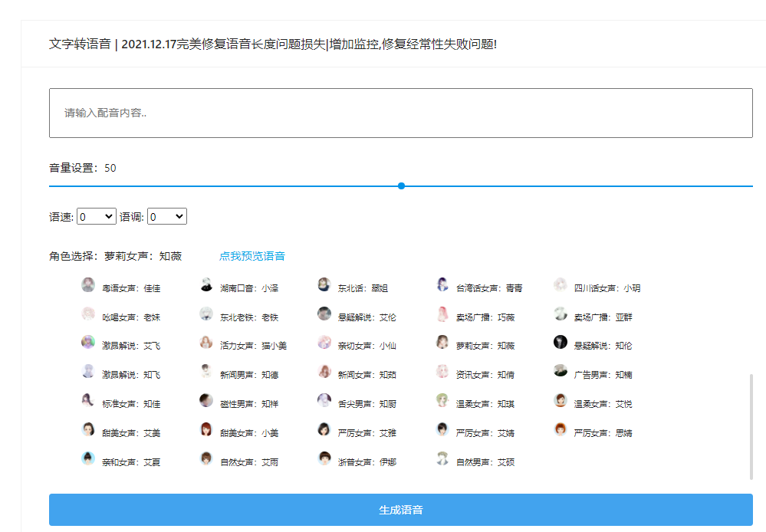Select the 粤语女声：佳佳 voice avatar
This screenshot has width=766, height=532.
pos(88,285)
